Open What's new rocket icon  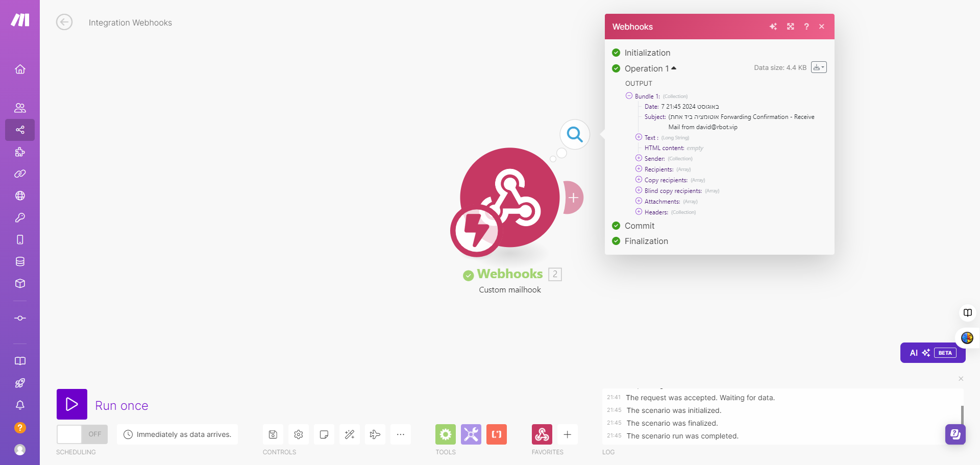tap(20, 383)
